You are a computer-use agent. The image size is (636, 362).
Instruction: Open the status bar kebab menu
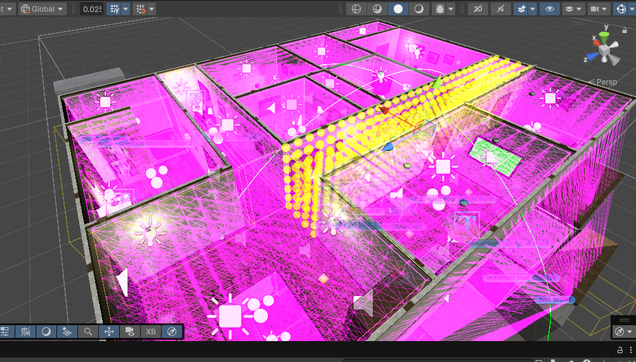631,350
